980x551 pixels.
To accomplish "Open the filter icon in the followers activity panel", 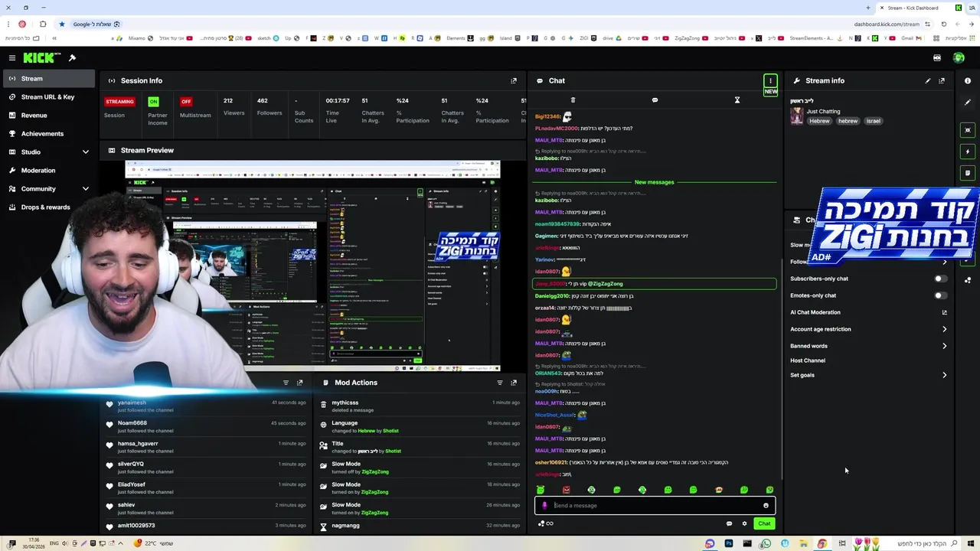I will pos(286,383).
